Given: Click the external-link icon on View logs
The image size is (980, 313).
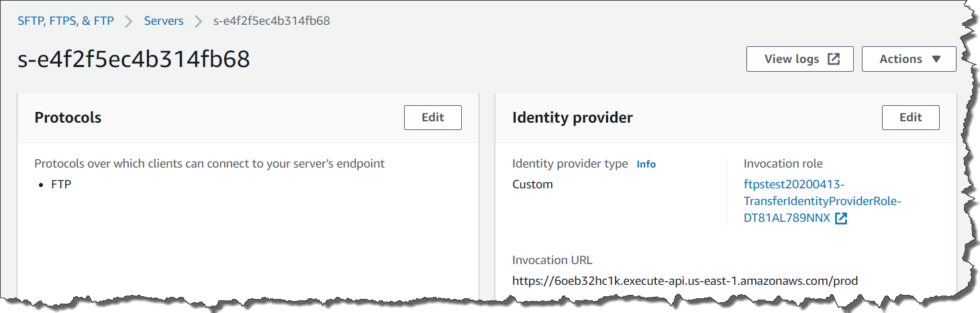Looking at the screenshot, I should tap(834, 59).
